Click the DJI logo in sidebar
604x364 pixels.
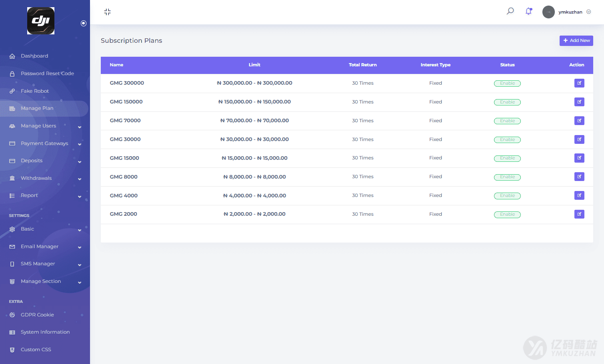coord(41,21)
